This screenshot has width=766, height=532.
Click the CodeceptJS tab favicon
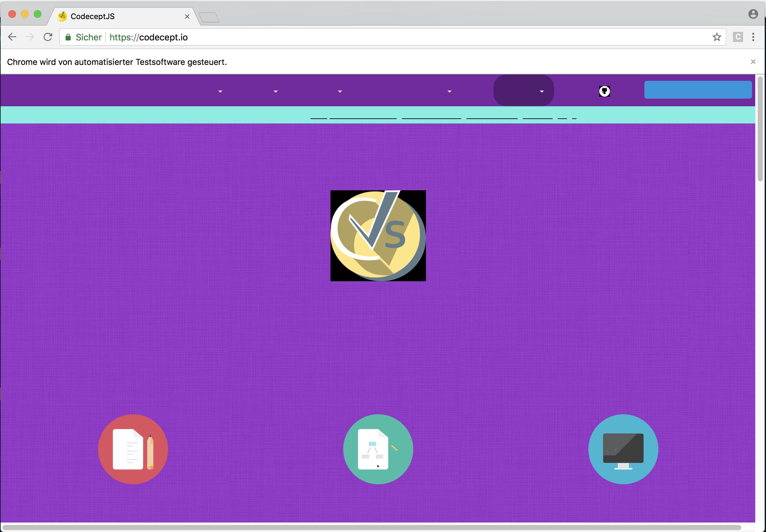(62, 16)
